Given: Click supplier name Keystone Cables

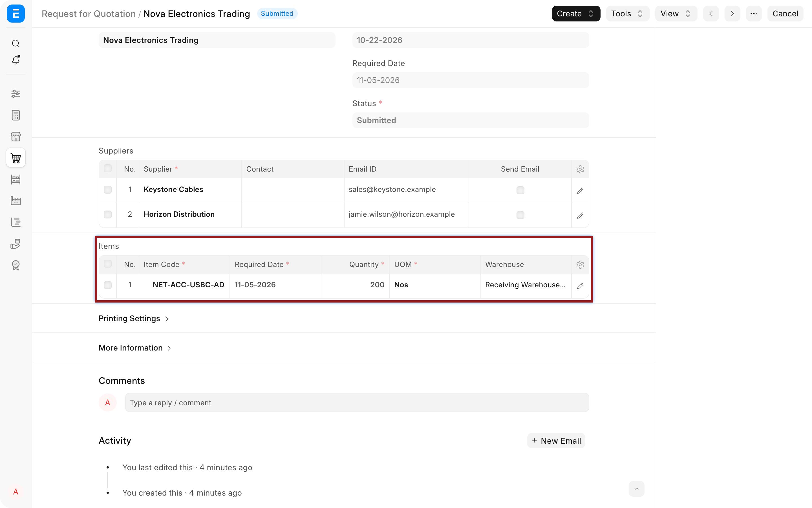Looking at the screenshot, I should (x=173, y=189).
